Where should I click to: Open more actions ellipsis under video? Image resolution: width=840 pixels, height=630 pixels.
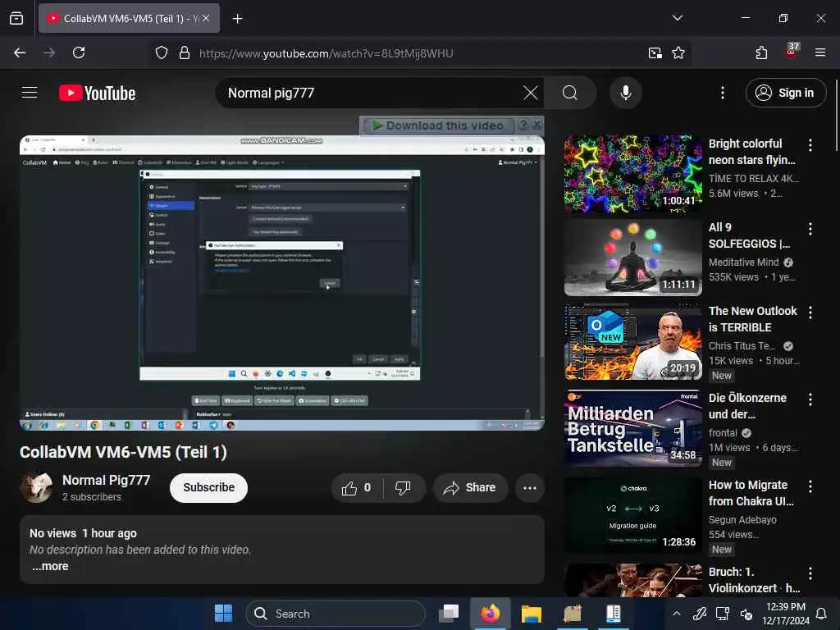[529, 487]
